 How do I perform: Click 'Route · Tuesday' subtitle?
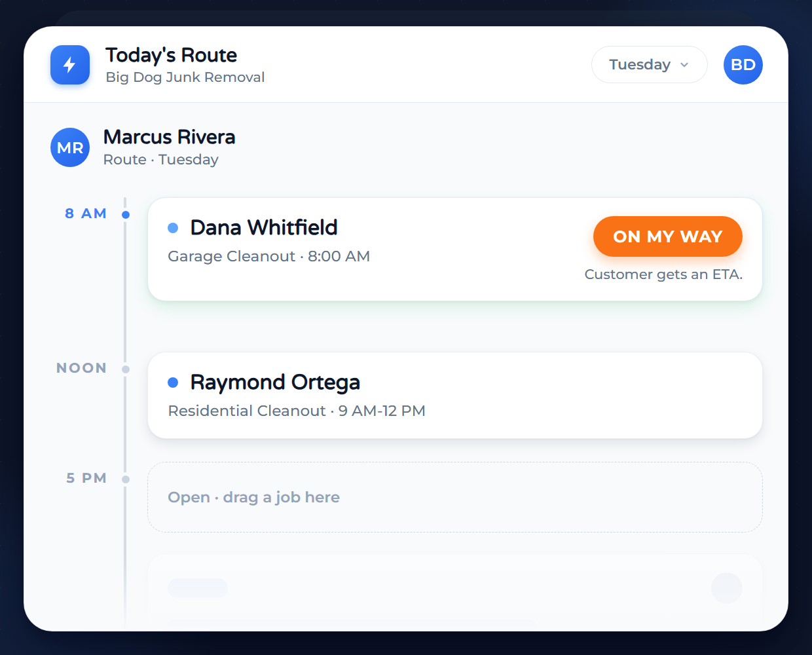(161, 160)
